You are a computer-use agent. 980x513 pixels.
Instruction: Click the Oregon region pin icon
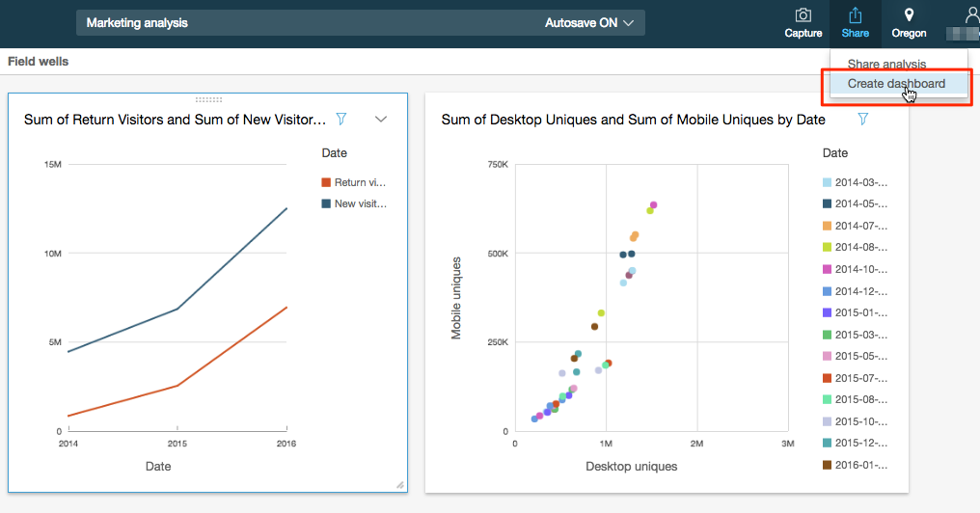(909, 15)
